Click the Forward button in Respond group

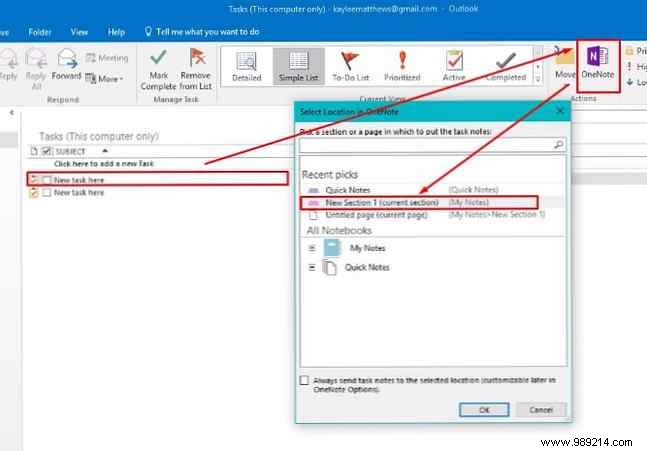(x=66, y=64)
